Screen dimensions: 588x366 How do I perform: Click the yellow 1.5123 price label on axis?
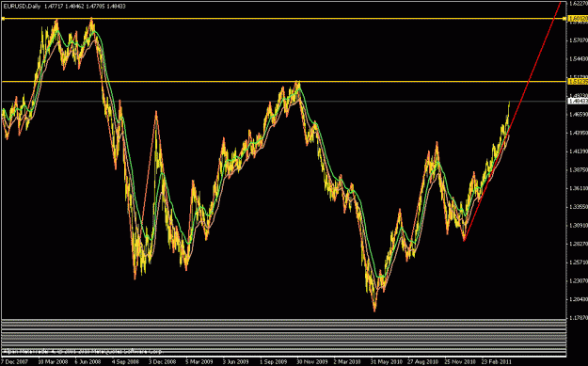pos(578,81)
